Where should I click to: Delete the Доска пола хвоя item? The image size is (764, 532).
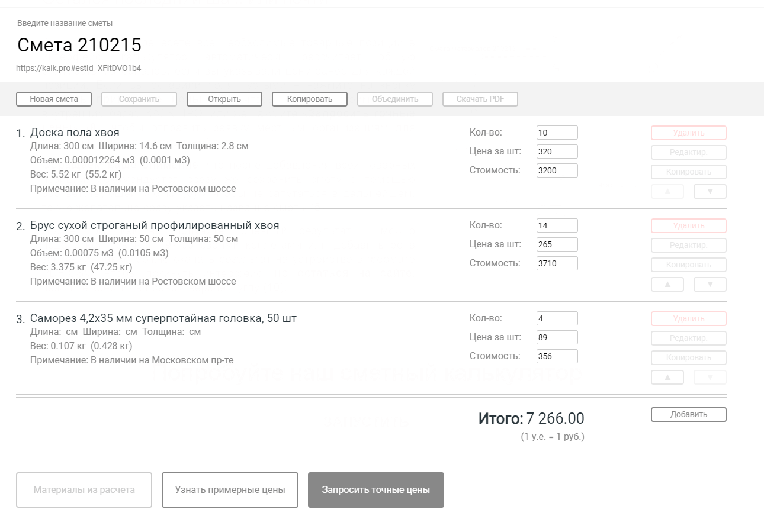(x=689, y=133)
